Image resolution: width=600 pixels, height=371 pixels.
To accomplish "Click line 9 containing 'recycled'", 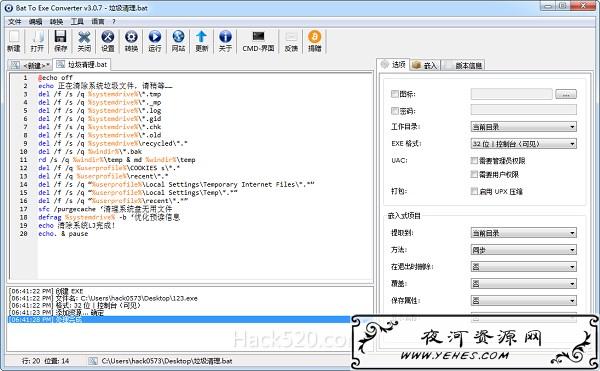I will coord(112,143).
